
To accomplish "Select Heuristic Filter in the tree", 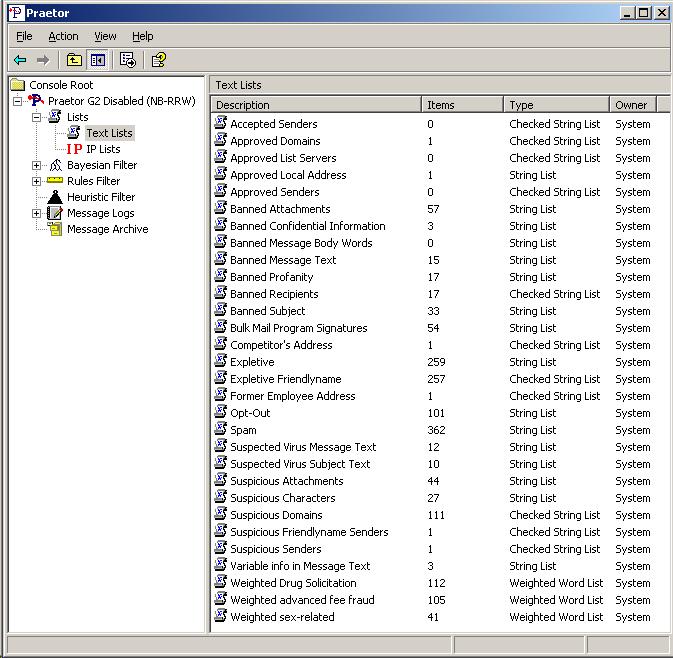I will tap(101, 197).
